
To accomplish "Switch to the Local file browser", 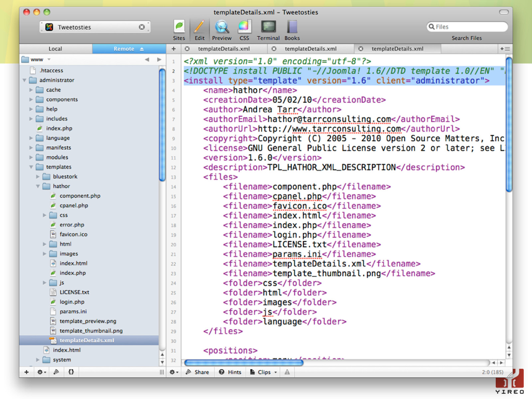I will (56, 49).
